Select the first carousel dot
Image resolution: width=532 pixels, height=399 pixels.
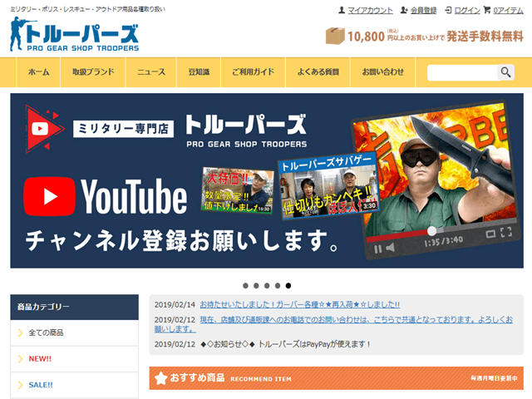click(x=244, y=285)
